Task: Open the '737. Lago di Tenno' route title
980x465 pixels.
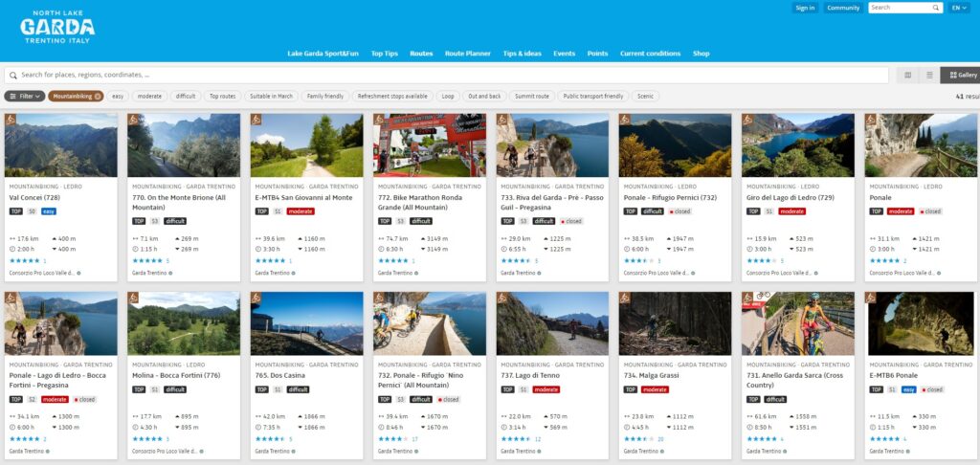Action: click(x=529, y=375)
